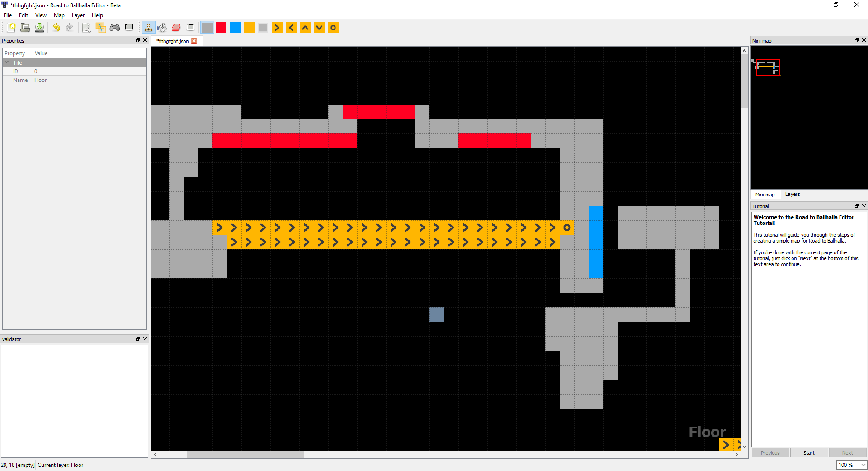The image size is (868, 471).
Task: Pick the right-arrow conveyor tile
Action: [x=277, y=28]
